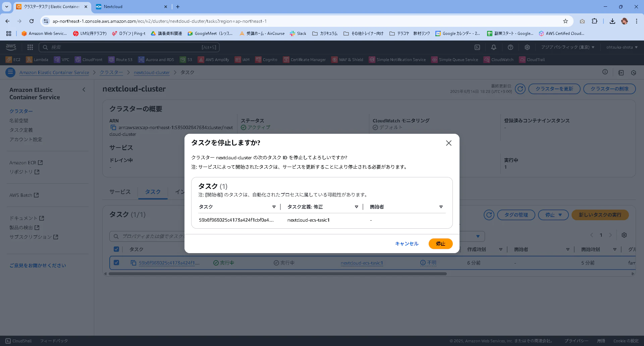Switch to サービス tab
The height and width of the screenshot is (346, 644).
pyautogui.click(x=120, y=192)
